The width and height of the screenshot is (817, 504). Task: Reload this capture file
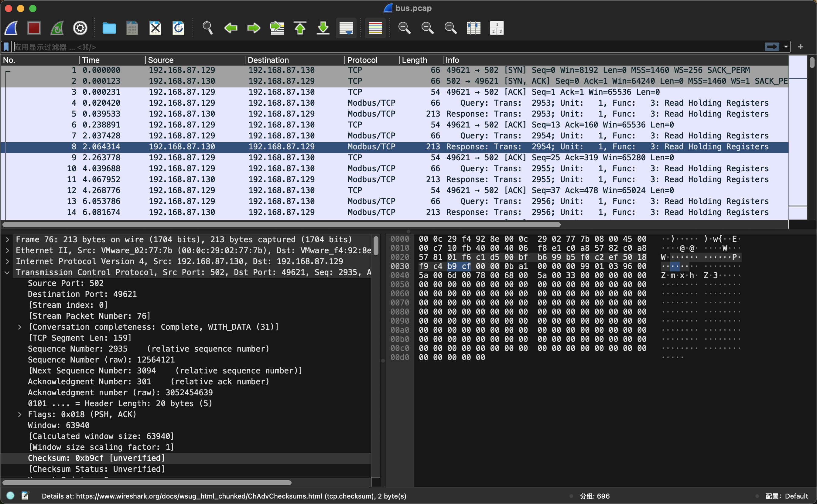[178, 28]
